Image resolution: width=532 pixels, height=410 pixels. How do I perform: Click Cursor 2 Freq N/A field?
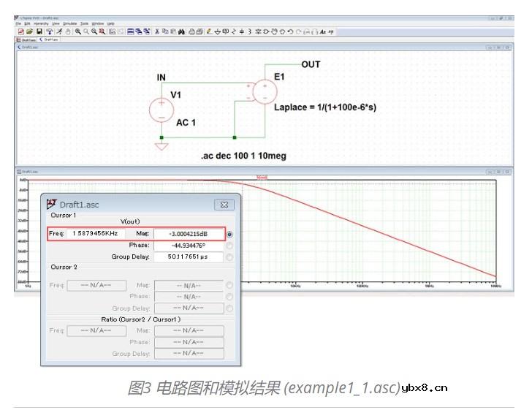pyautogui.click(x=96, y=285)
